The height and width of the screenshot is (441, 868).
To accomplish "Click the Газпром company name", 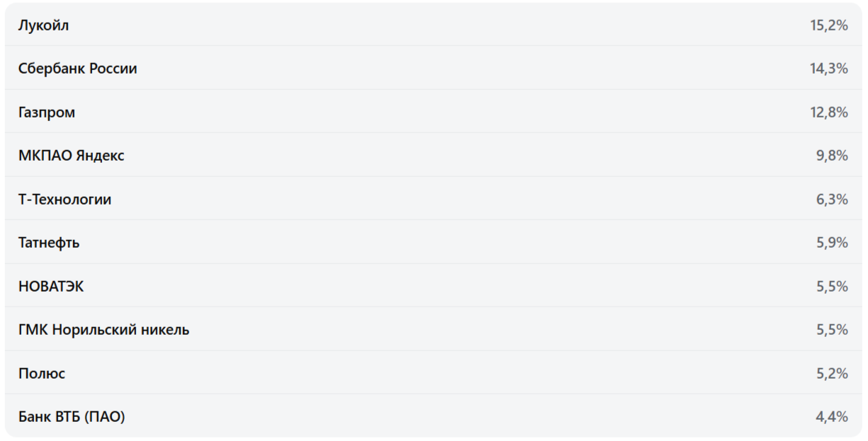I will (46, 113).
